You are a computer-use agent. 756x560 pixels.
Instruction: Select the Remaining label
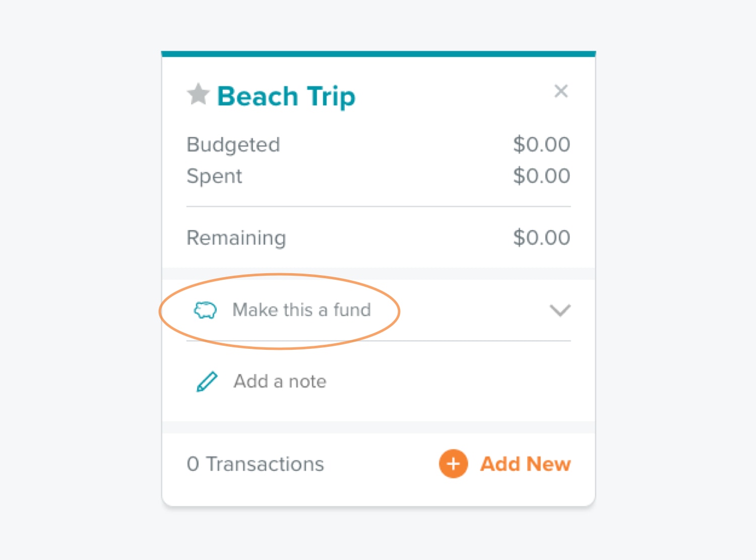[236, 238]
